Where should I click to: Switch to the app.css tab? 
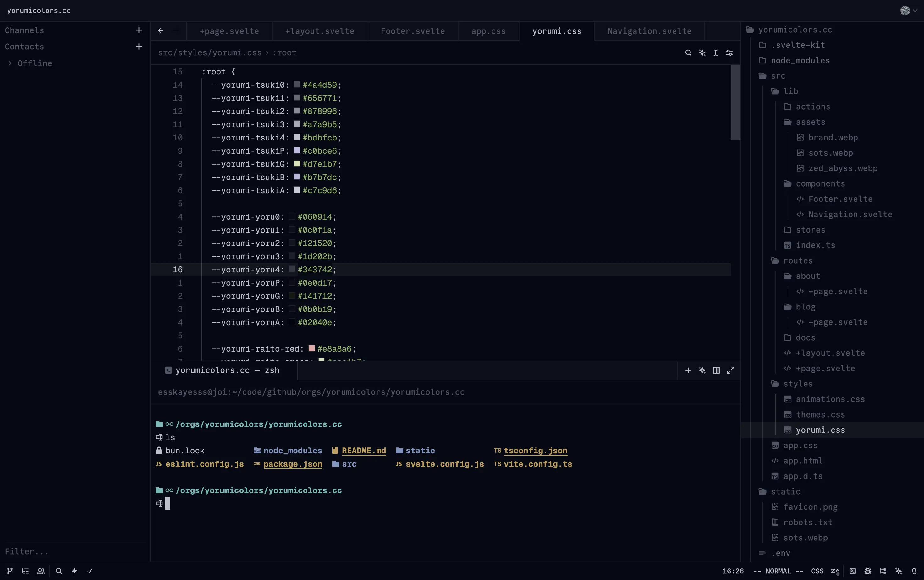(x=488, y=31)
